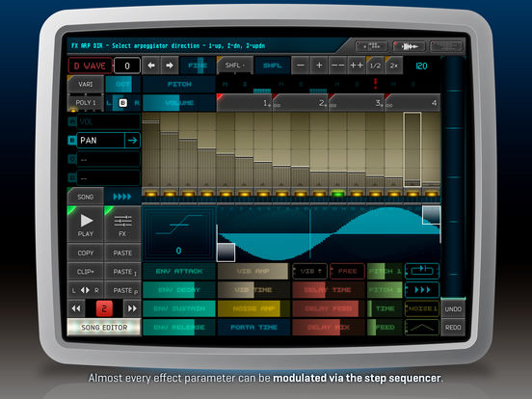532x399 pixels.
Task: Click the UNDO button
Action: coord(453,309)
